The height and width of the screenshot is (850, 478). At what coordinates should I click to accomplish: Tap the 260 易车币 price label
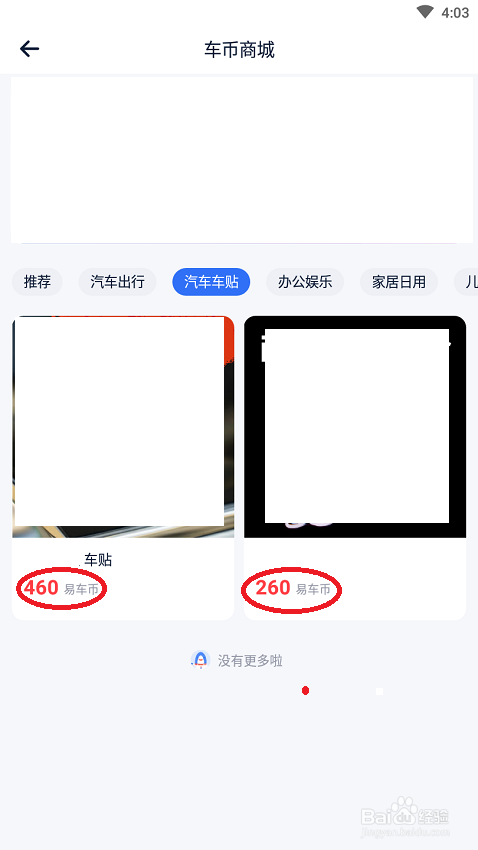293,588
